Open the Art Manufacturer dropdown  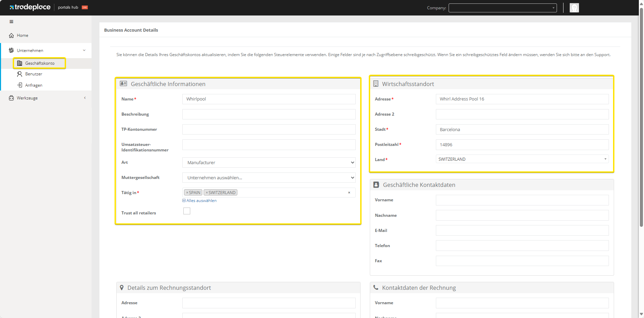coord(269,162)
